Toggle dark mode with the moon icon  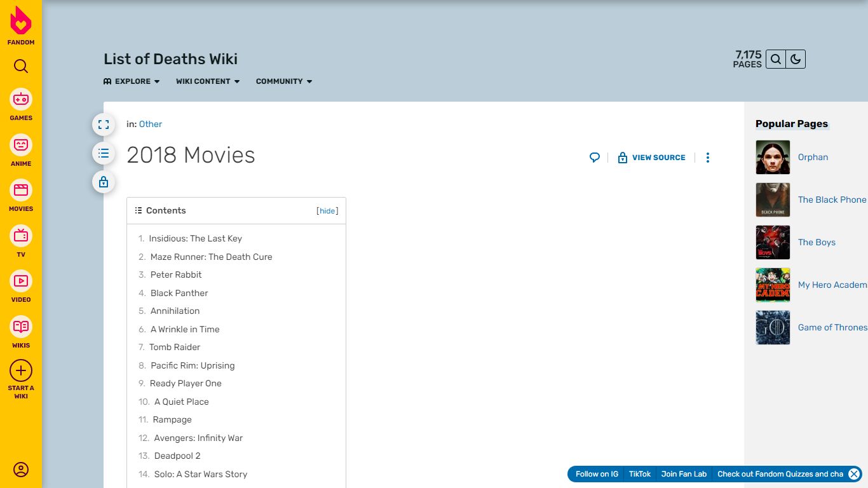pos(796,59)
